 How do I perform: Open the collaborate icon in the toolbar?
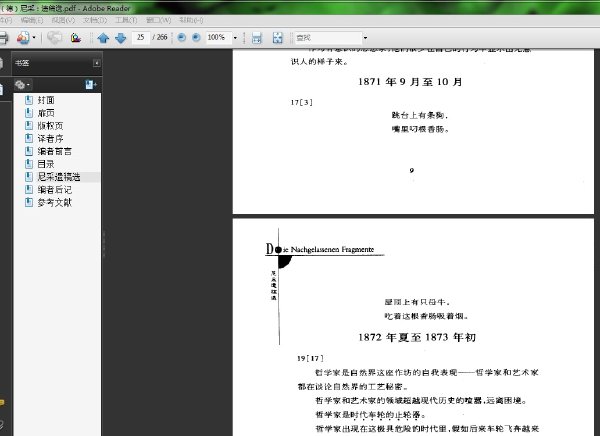[23, 38]
